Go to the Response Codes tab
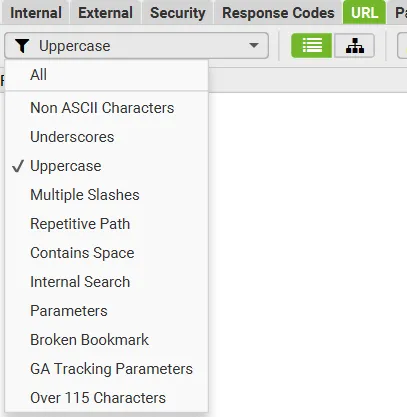This screenshot has height=417, width=407. click(278, 13)
